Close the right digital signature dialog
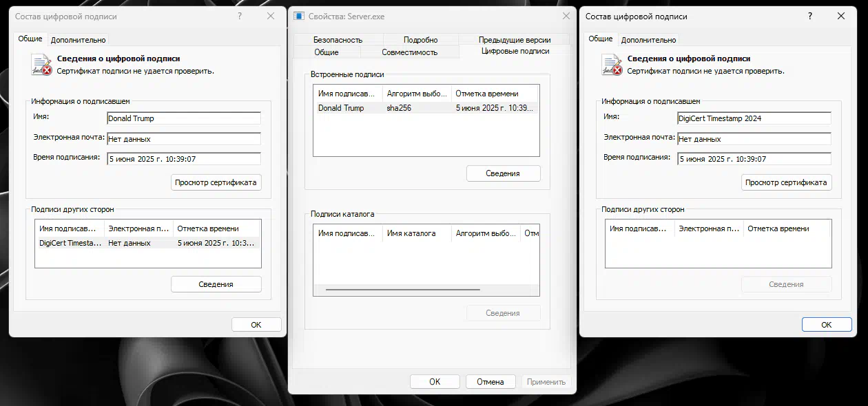This screenshot has width=868, height=406. pyautogui.click(x=841, y=16)
